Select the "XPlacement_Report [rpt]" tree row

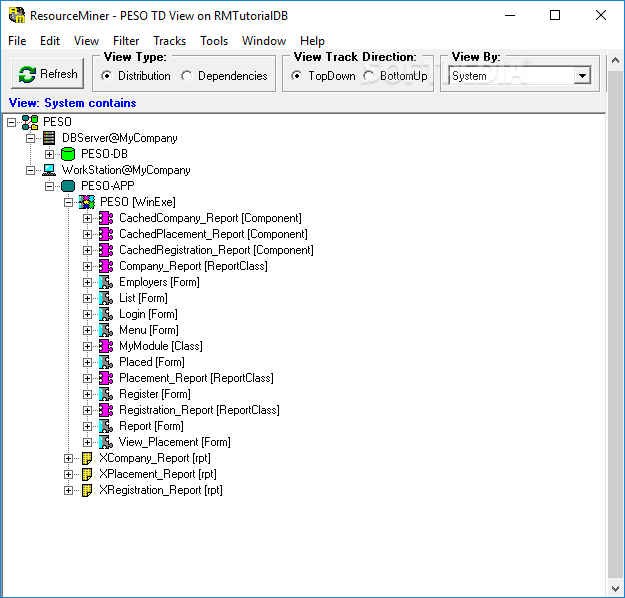pos(158,474)
